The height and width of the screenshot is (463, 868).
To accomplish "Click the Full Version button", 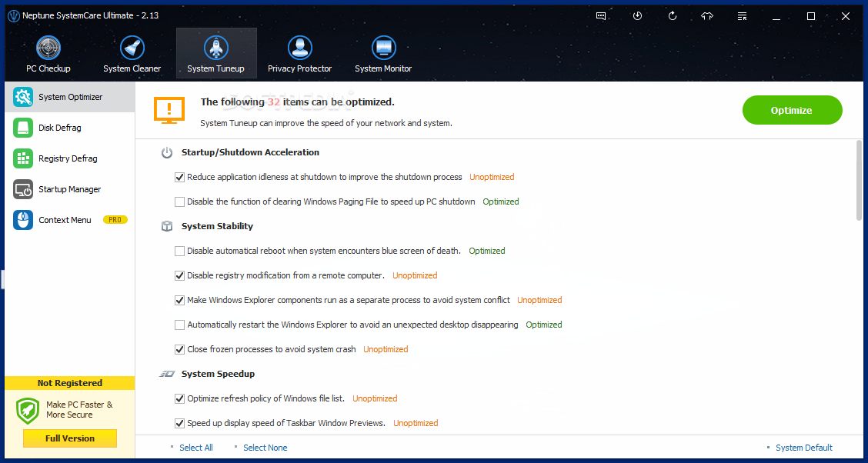I will point(70,438).
